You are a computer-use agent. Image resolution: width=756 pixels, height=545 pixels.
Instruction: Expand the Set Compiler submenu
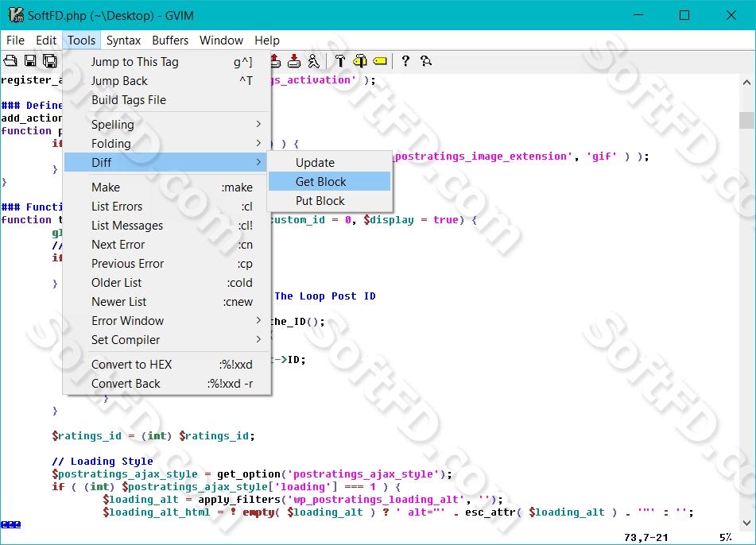click(167, 340)
